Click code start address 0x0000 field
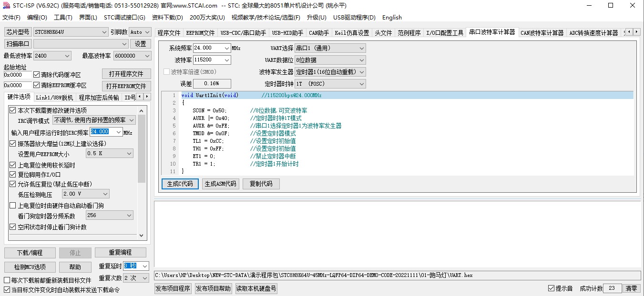The image size is (644, 296). pyautogui.click(x=18, y=75)
